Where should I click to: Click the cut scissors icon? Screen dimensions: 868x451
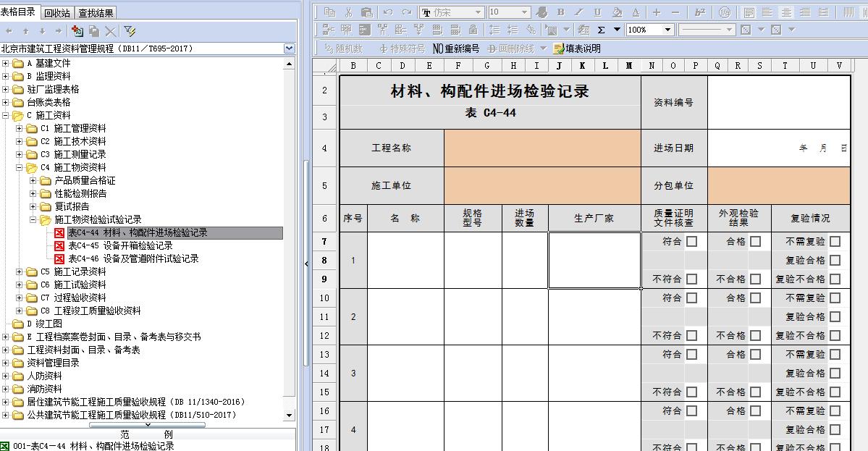[x=348, y=12]
